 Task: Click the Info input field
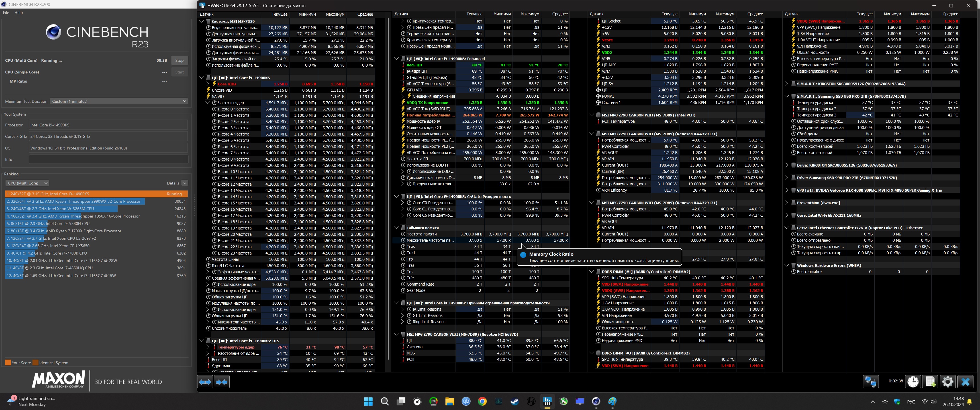pos(109,159)
